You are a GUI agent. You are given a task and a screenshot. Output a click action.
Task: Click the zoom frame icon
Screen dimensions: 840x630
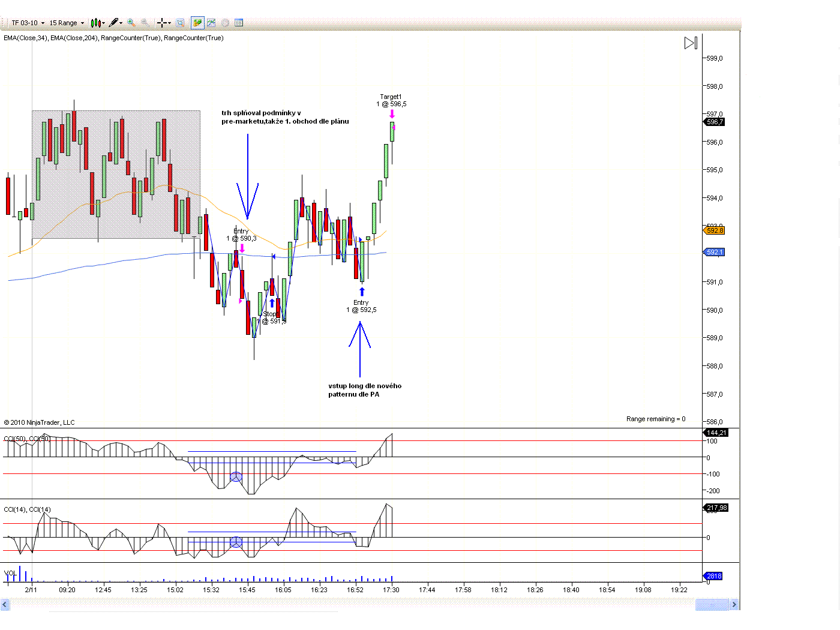click(x=180, y=23)
